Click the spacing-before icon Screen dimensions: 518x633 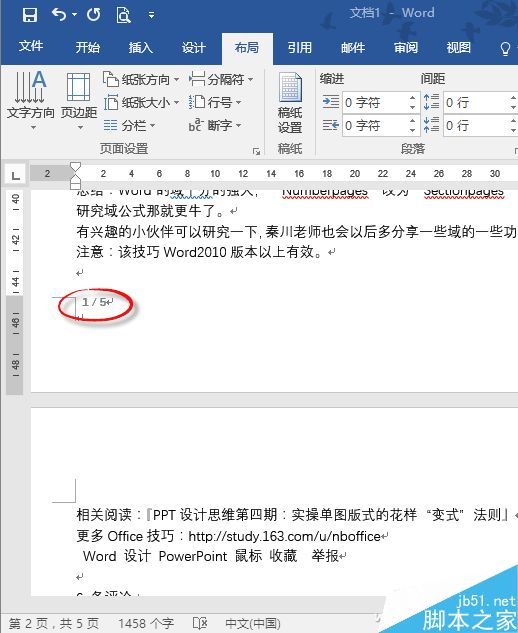[x=431, y=102]
